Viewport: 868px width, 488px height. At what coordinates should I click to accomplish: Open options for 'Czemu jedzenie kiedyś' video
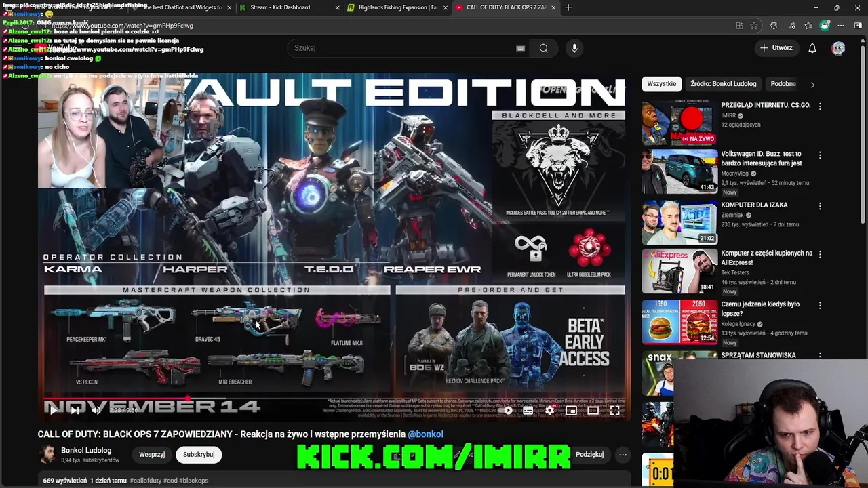[x=820, y=305]
